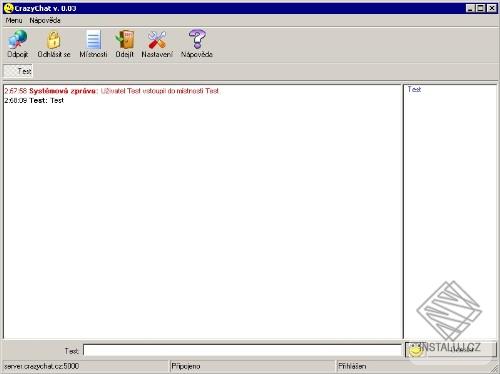The height and width of the screenshot is (374, 500).
Task: Open the Menu menu
Action: coord(14,20)
